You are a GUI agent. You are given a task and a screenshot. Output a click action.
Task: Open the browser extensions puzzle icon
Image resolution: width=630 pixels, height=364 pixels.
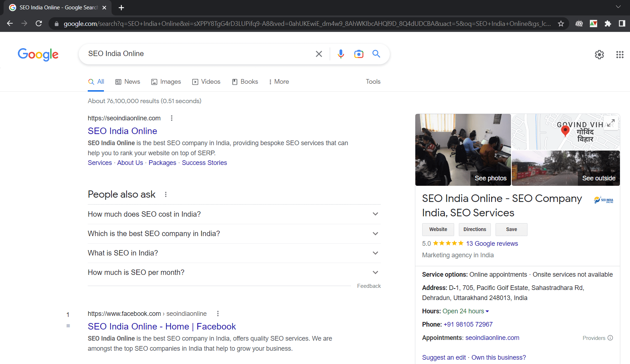608,24
